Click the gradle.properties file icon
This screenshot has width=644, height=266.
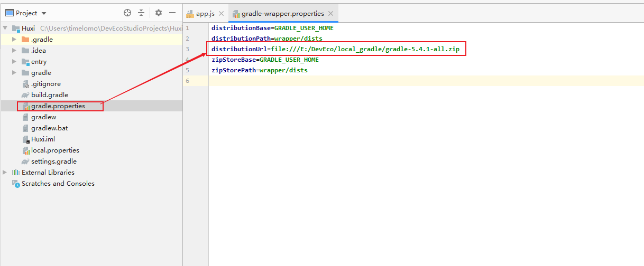(x=25, y=106)
